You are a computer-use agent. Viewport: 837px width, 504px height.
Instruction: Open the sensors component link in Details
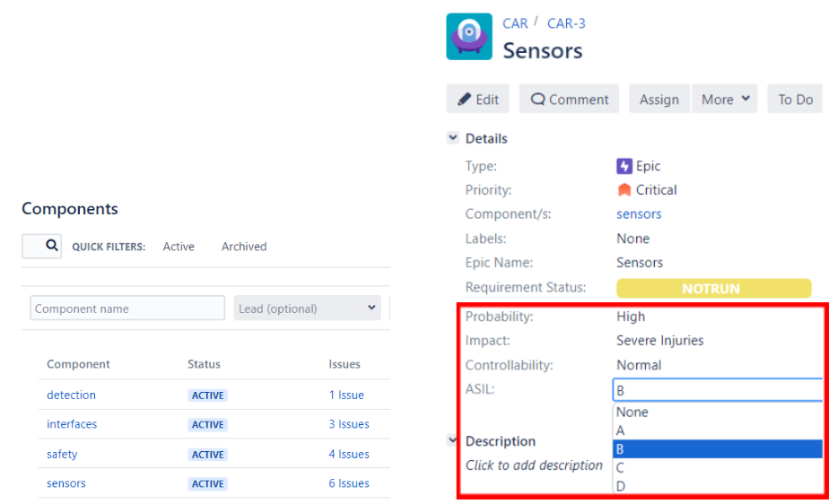(639, 214)
